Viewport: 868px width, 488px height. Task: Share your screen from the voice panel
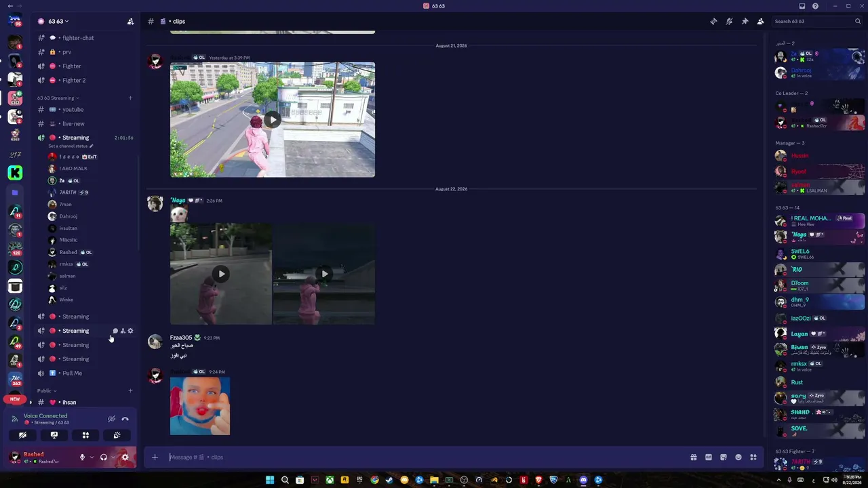(54, 435)
